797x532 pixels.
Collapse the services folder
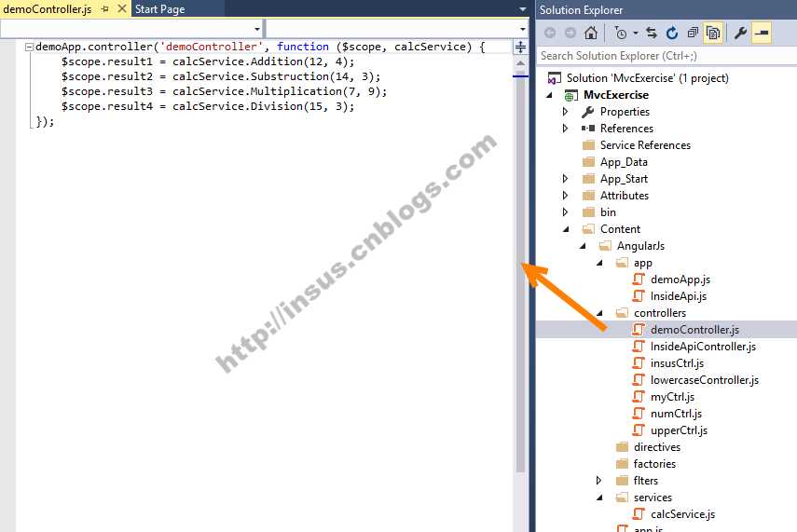pyautogui.click(x=599, y=498)
